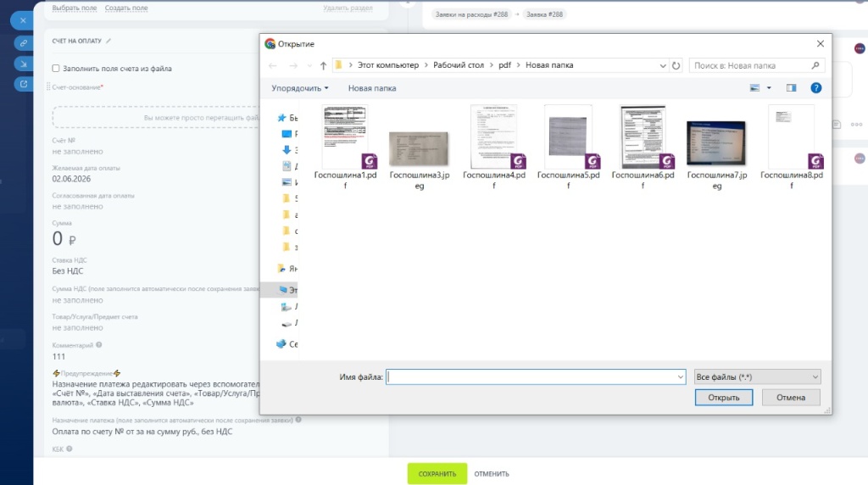Click the forward navigation arrow
The image size is (868, 485).
coord(293,65)
